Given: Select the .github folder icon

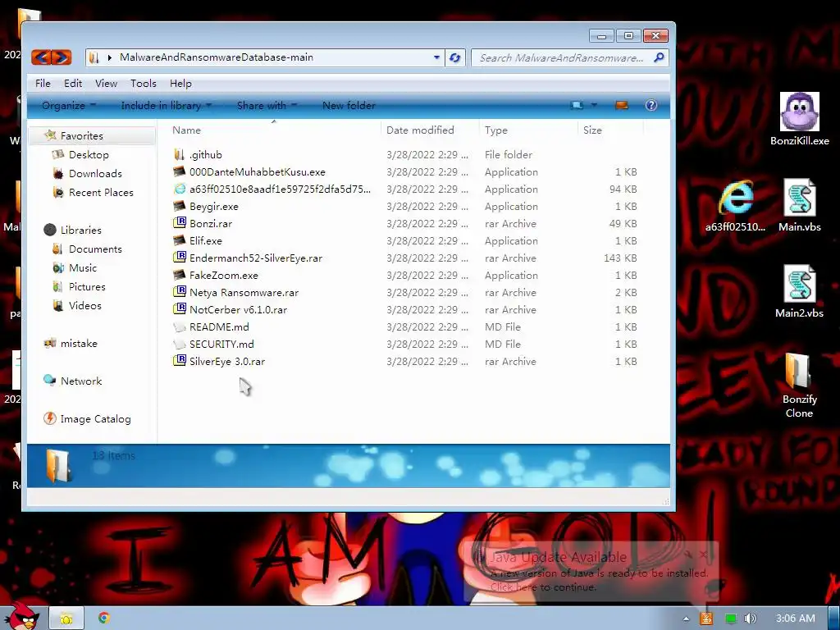Looking at the screenshot, I should (180, 155).
